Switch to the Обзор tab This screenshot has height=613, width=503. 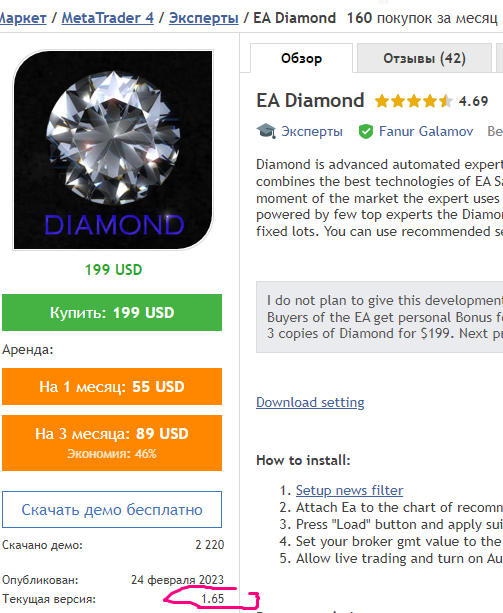point(301,58)
